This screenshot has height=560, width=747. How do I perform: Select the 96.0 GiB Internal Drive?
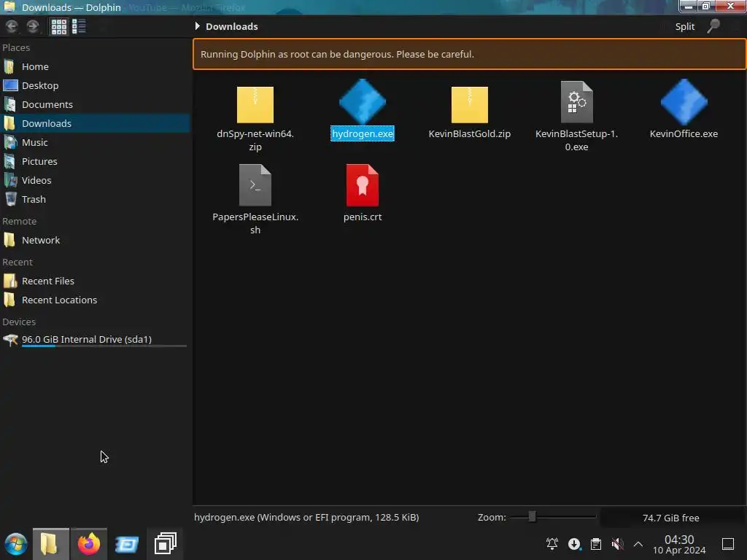[96, 340]
